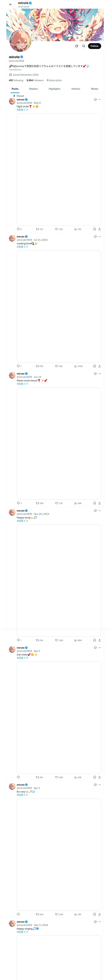Screen dimensions: 110x980
Task: Switch to the Media tab
Action: [x=95, y=89]
